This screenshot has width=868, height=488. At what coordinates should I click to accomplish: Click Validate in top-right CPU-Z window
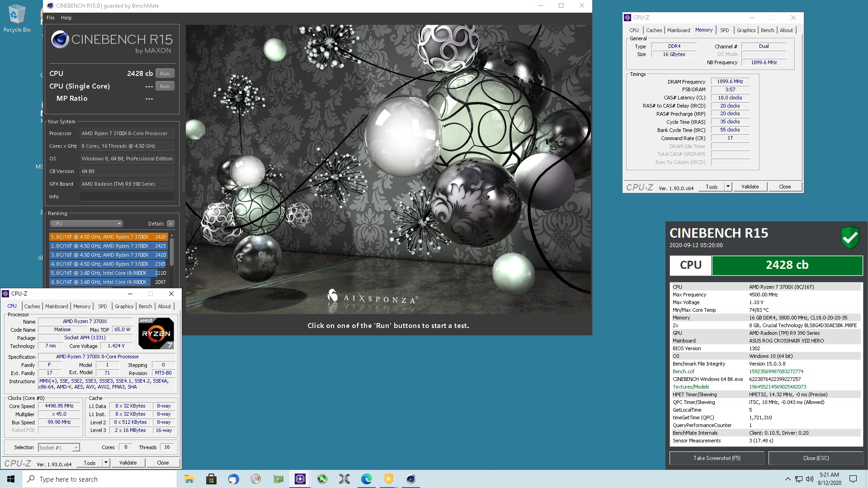[750, 187]
